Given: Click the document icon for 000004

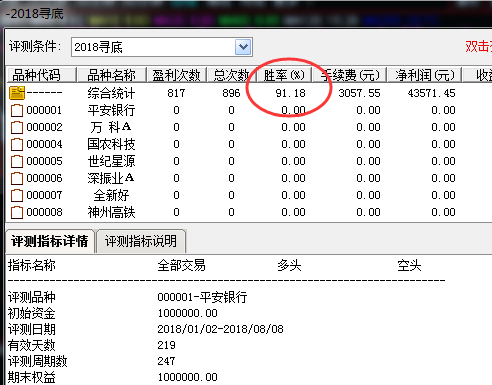Looking at the screenshot, I should [x=17, y=144].
